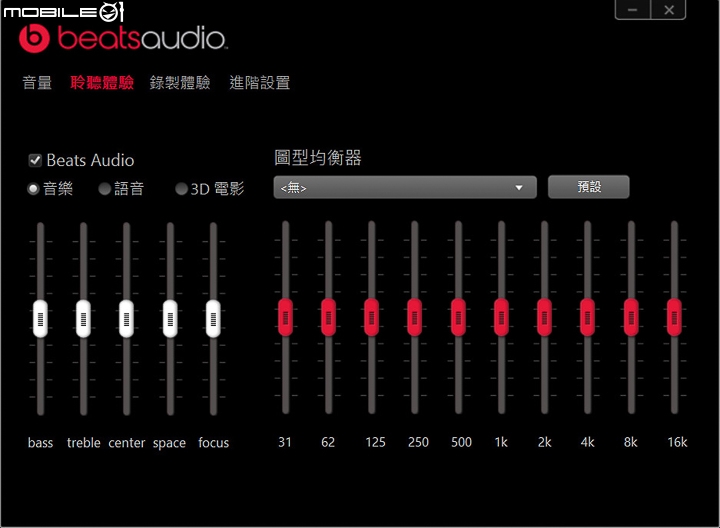Click the 1k equalizer slider handle
The image size is (720, 528).
click(x=501, y=317)
